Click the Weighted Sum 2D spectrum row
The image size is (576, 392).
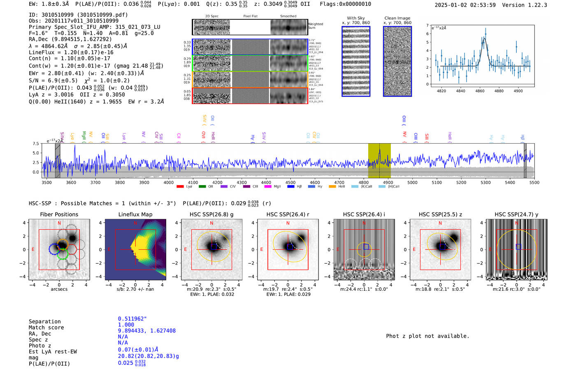(x=250, y=27)
